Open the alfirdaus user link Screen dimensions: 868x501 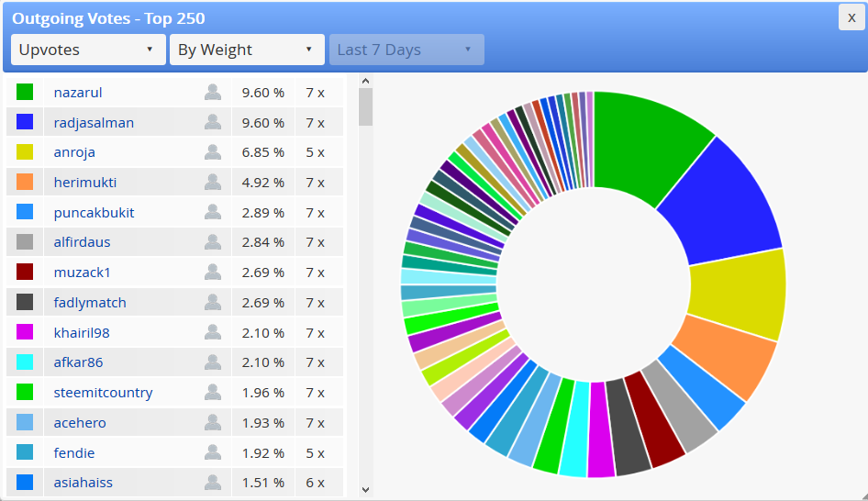click(x=82, y=242)
